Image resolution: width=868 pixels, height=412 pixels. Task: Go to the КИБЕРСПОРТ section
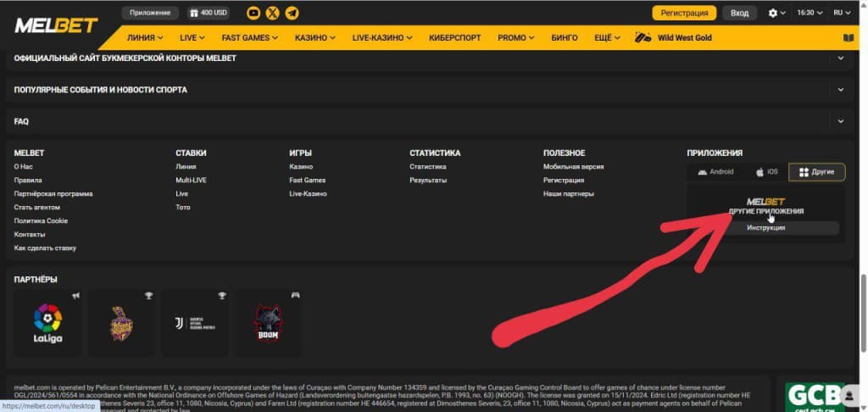[x=454, y=37]
